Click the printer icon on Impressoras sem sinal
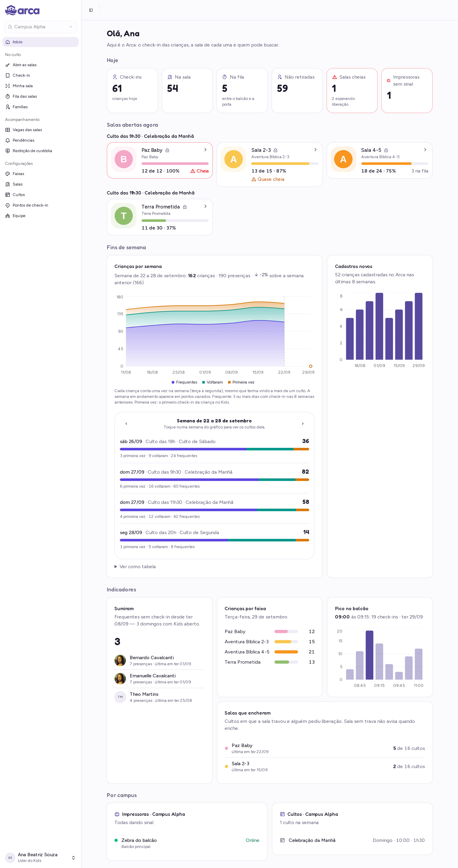This screenshot has width=458, height=868. pos(389,81)
